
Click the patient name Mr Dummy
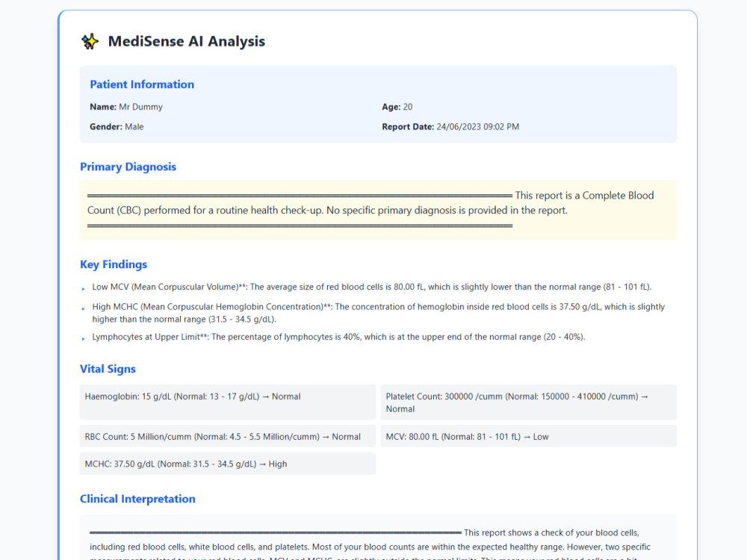(x=141, y=107)
